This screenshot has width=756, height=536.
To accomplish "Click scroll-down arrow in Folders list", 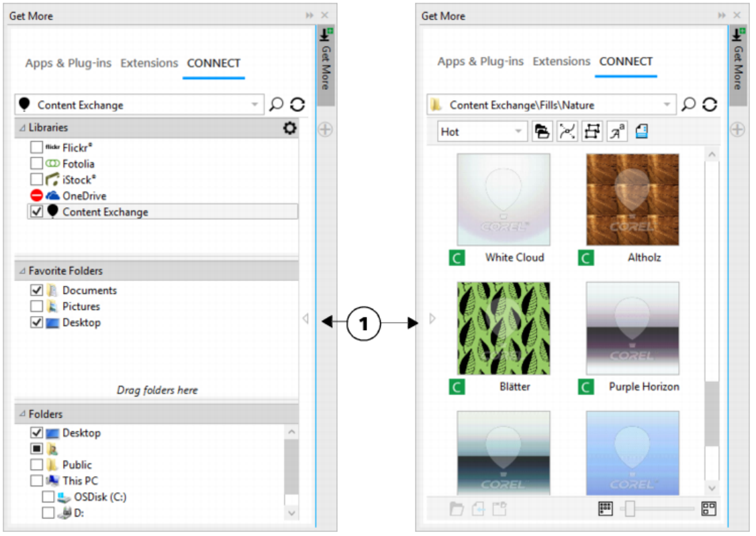I will pos(291,513).
